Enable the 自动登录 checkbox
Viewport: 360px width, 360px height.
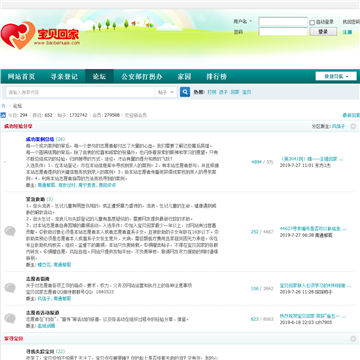(312, 23)
